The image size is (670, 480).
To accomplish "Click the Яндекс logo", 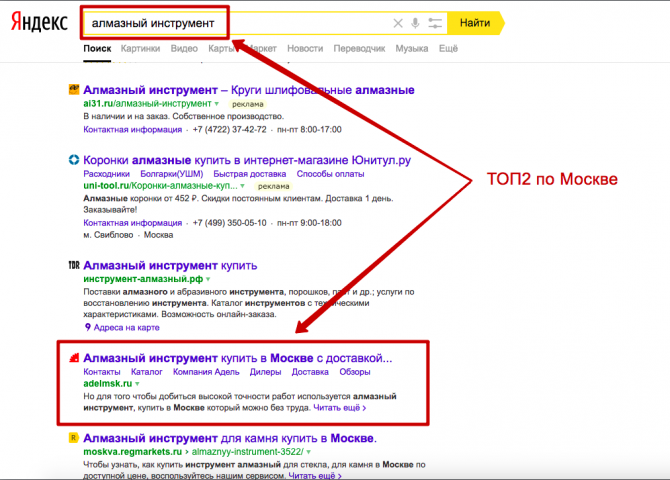I will coord(39,22).
